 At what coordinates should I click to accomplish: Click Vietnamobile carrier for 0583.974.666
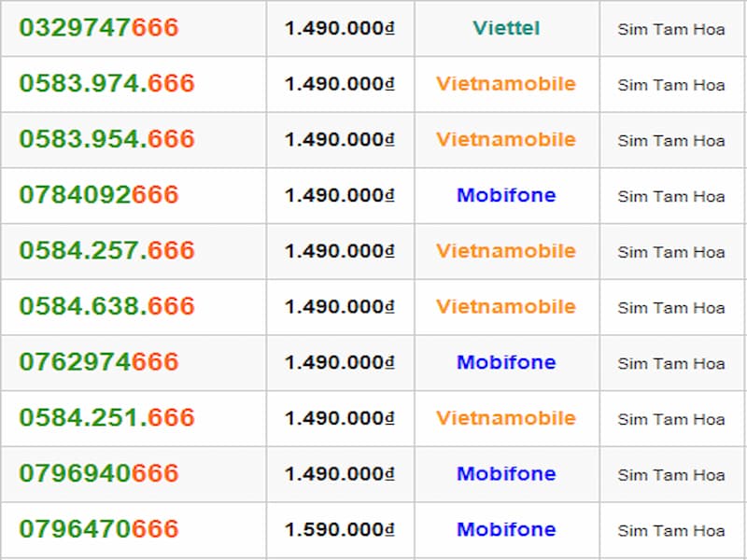click(506, 84)
